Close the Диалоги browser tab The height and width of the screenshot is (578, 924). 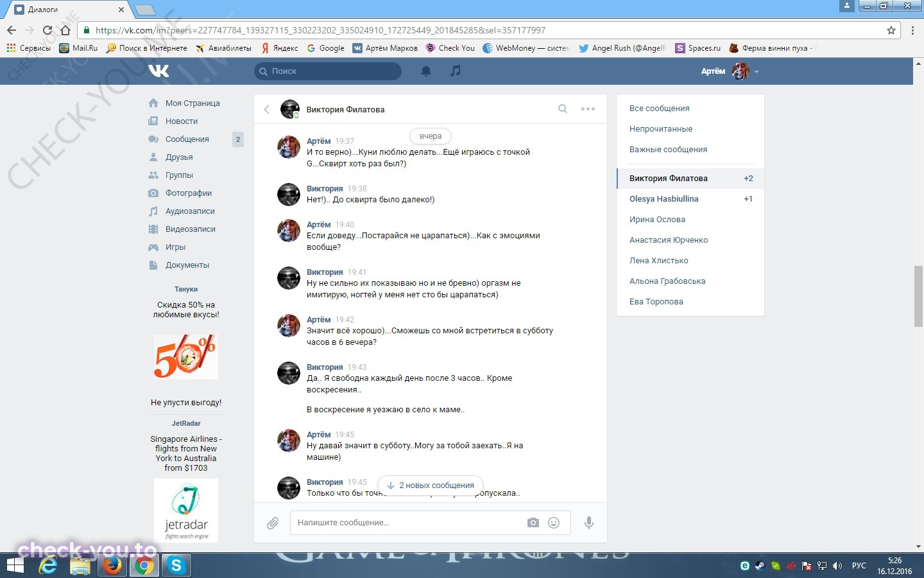[x=121, y=10]
